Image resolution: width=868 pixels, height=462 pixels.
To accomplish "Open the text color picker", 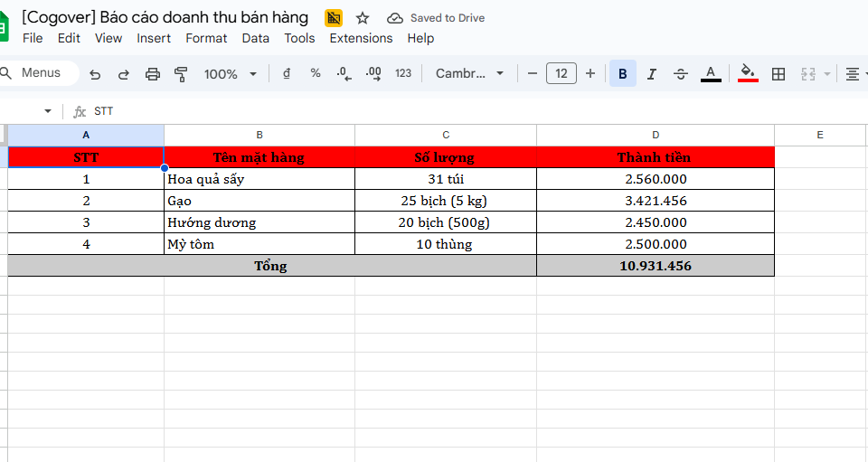I will point(711,73).
